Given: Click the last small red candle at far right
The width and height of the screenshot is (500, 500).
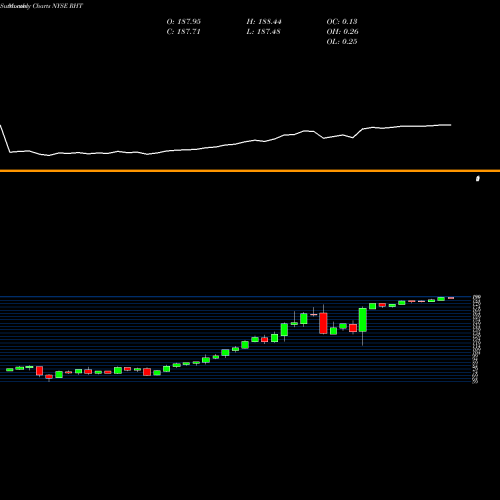Looking at the screenshot, I should coord(451,298).
